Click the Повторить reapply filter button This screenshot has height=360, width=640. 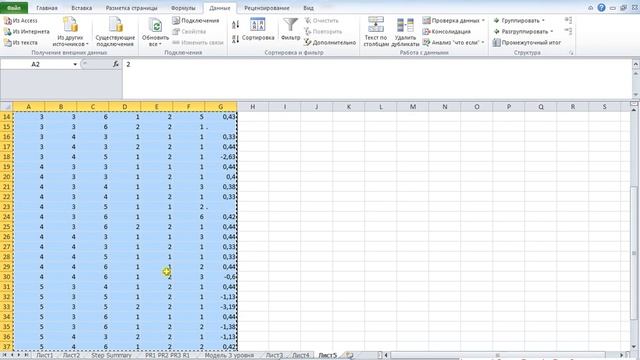pyautogui.click(x=323, y=31)
